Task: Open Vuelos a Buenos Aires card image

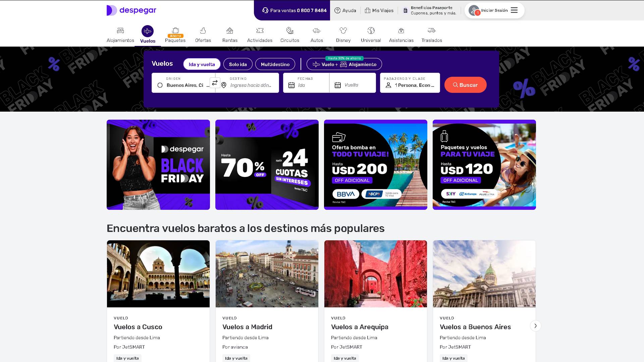Action: point(484,274)
